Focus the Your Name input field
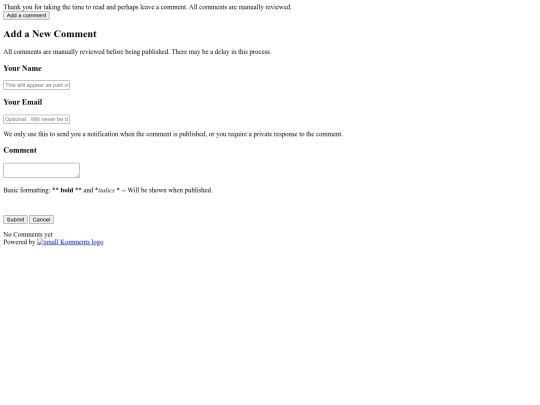540x405 pixels. [37, 85]
